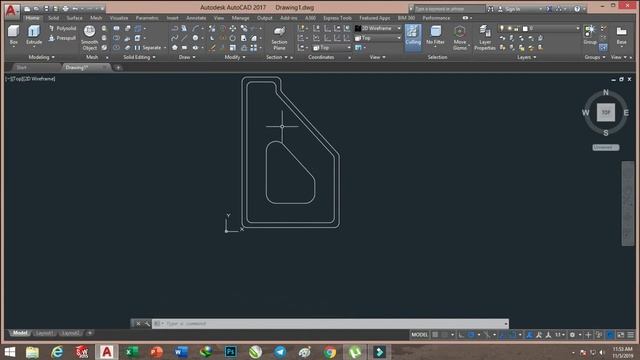640x360 pixels.
Task: Click the Base view tool
Action: 621,35
